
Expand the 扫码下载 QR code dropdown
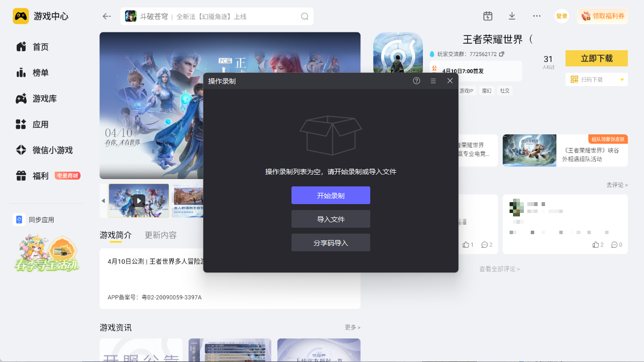tap(622, 79)
